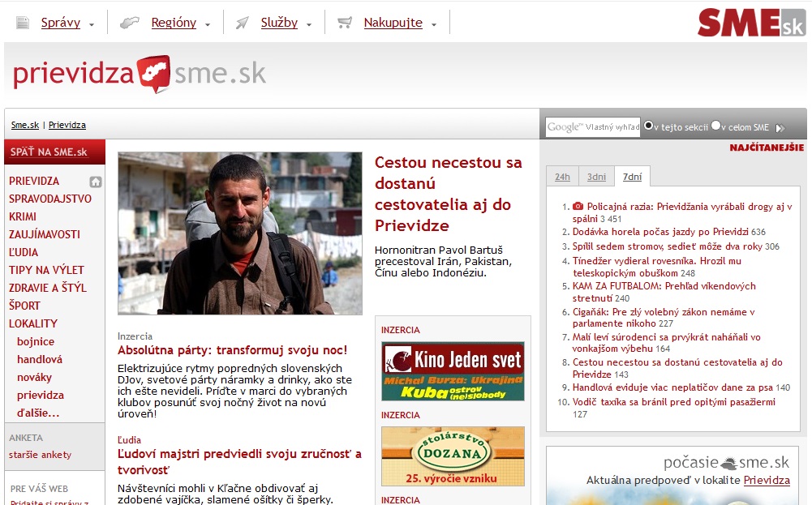Open the KRIMI section in sidebar
812x505 pixels.
tap(23, 216)
